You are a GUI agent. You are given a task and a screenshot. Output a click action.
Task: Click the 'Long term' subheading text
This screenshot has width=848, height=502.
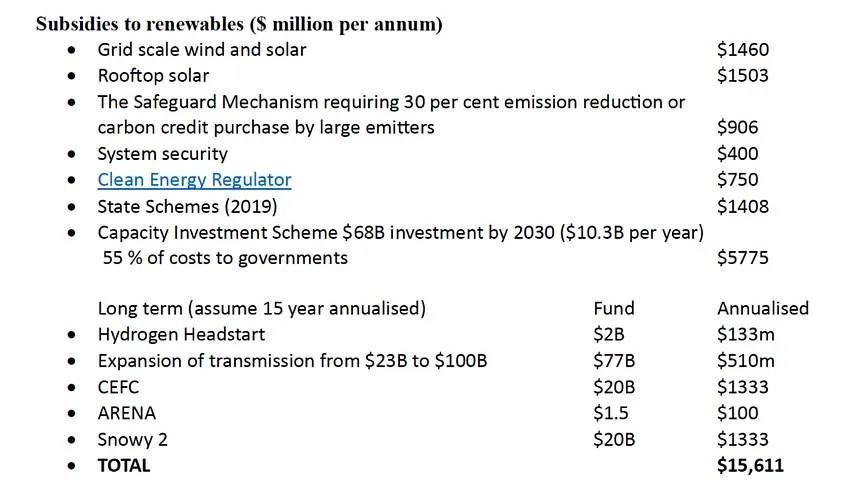coord(261,309)
